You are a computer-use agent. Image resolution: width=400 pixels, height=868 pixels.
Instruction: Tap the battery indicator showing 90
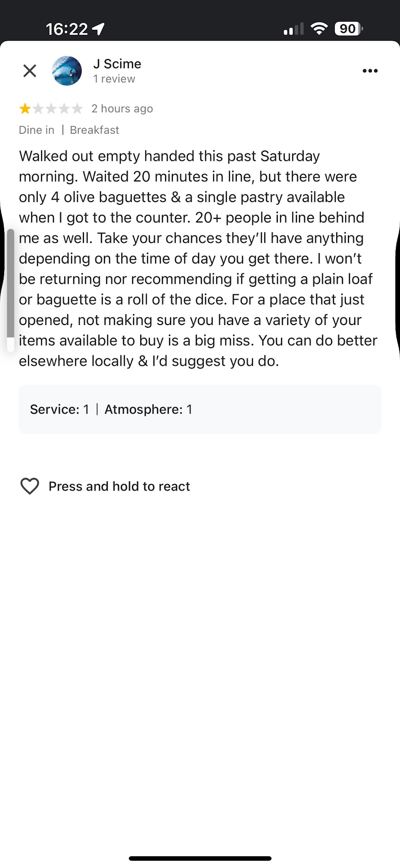(348, 29)
